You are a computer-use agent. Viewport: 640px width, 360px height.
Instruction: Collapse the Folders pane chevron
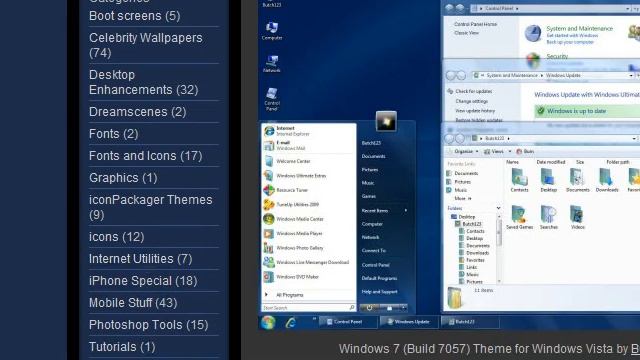tap(498, 208)
